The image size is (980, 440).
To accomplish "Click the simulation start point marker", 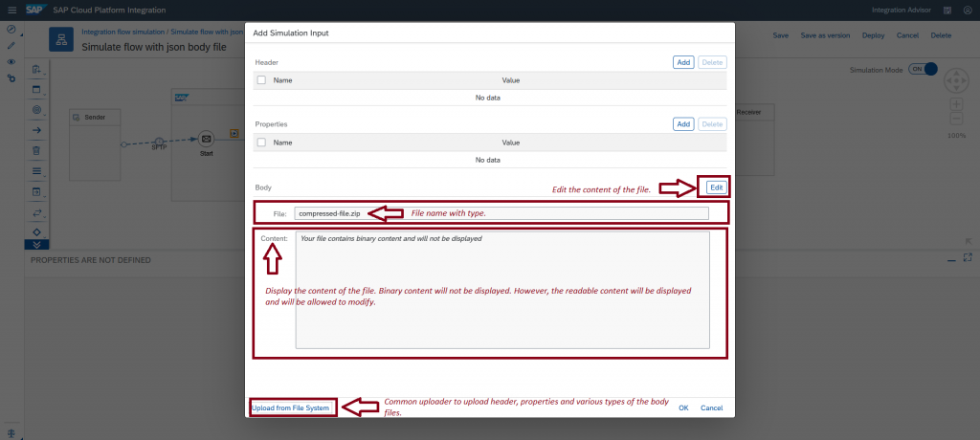I will coord(234,133).
